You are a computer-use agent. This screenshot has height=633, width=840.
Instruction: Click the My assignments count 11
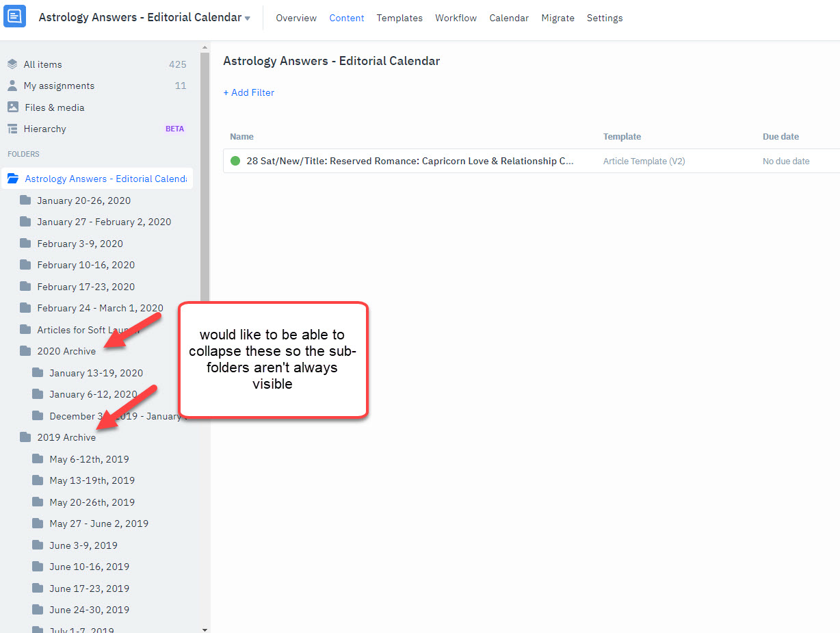(181, 86)
